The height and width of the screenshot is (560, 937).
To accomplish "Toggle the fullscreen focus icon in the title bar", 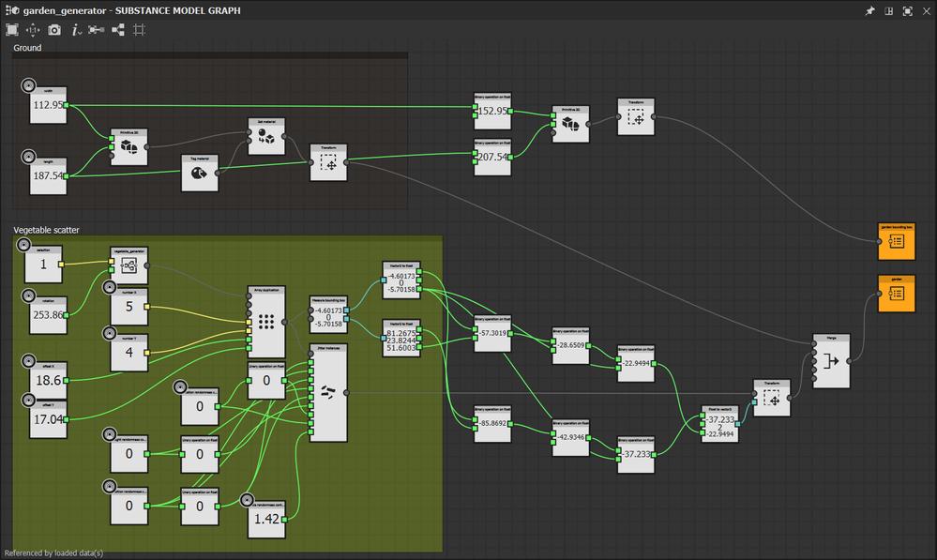I will pyautogui.click(x=907, y=10).
